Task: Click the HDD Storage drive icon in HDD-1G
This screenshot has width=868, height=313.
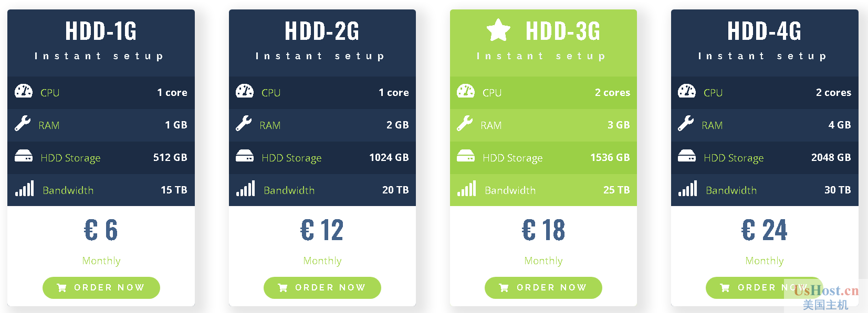Action: point(24,156)
